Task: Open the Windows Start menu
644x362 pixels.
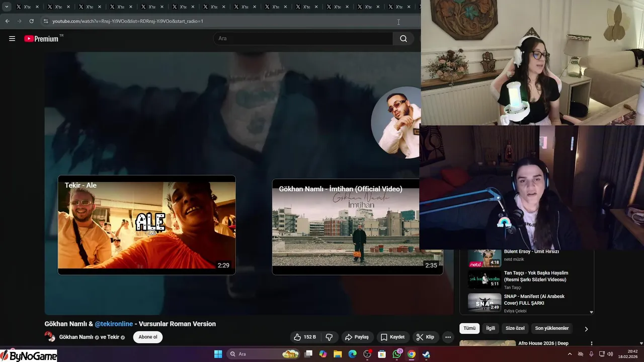Action: (218, 354)
